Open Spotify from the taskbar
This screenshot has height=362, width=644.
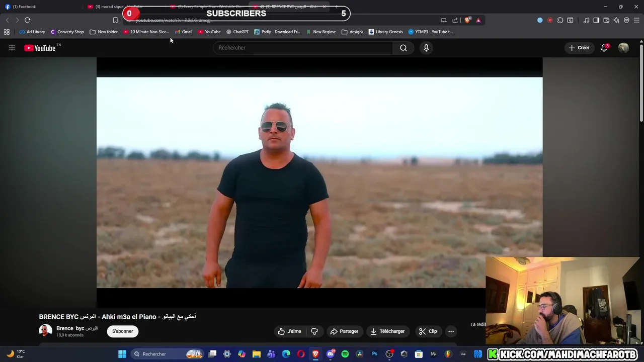click(x=345, y=354)
